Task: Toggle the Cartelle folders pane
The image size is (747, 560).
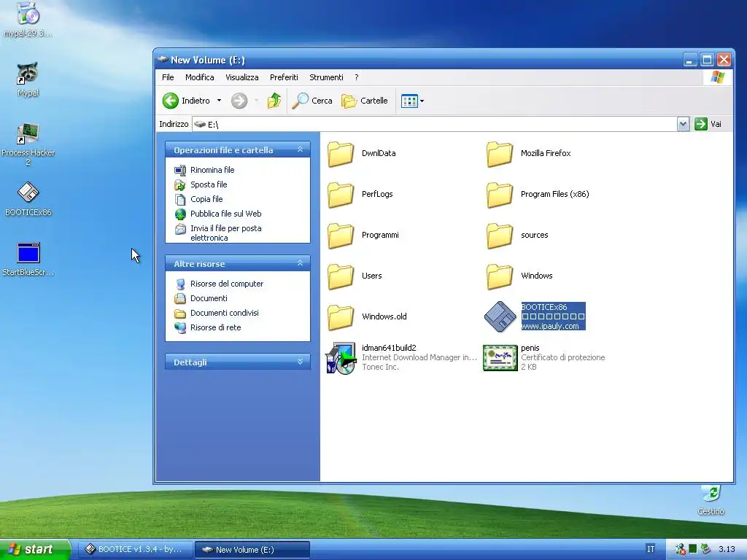Action: point(365,101)
